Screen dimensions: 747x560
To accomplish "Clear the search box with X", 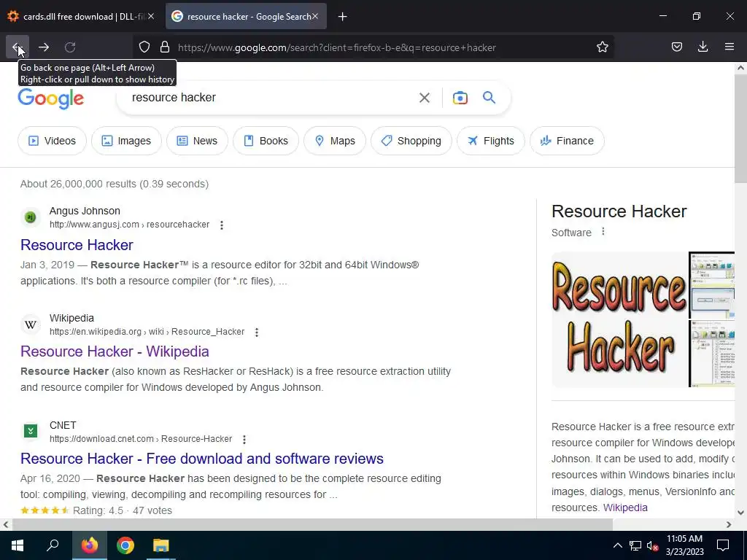I will pos(424,98).
